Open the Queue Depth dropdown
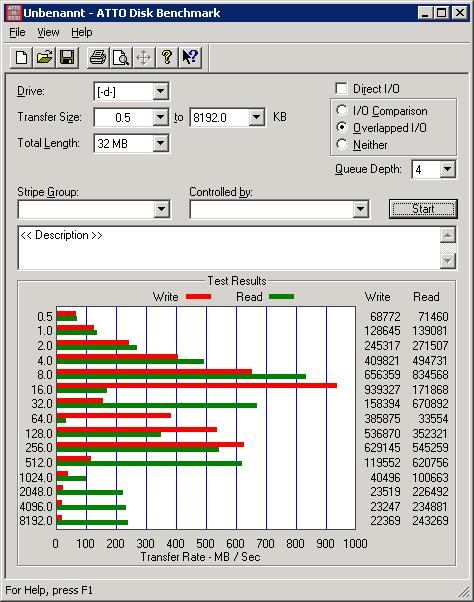474x602 pixels. tap(448, 169)
